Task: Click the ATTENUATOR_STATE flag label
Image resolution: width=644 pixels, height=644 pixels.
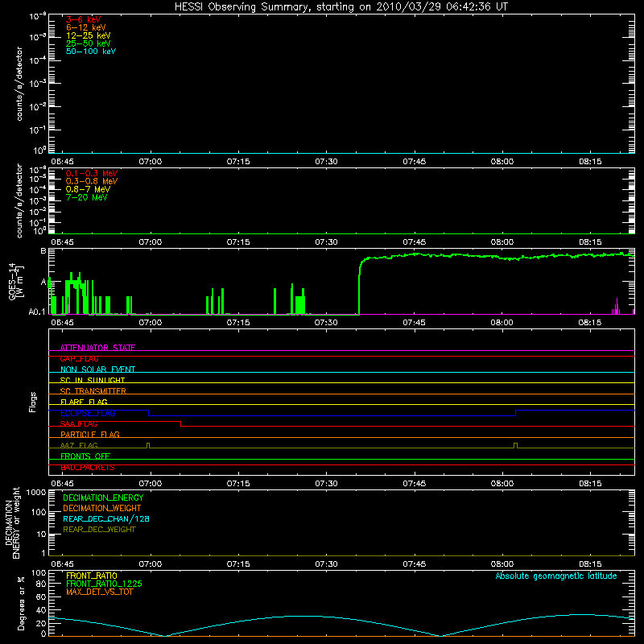Action: point(97,348)
